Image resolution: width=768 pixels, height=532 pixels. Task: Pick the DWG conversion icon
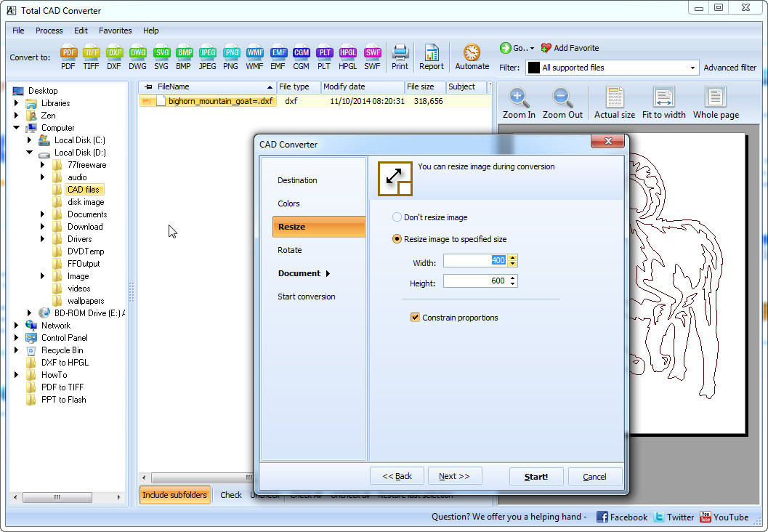point(137,57)
